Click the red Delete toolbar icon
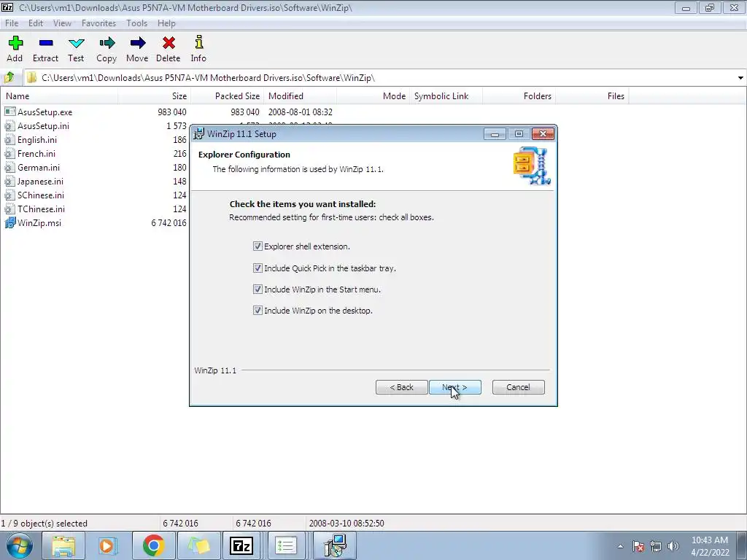This screenshot has width=747, height=560. [169, 43]
